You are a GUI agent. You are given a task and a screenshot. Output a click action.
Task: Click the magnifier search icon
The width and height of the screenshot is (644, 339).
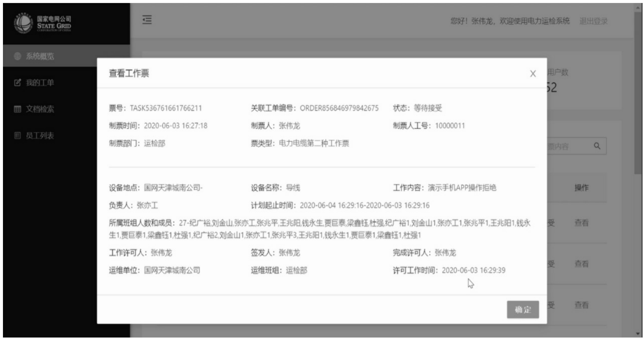[x=597, y=146]
